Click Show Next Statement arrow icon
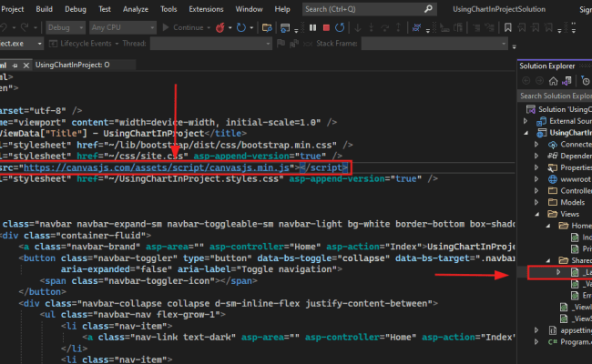Viewport: 592px width, 364px height. 358,27
